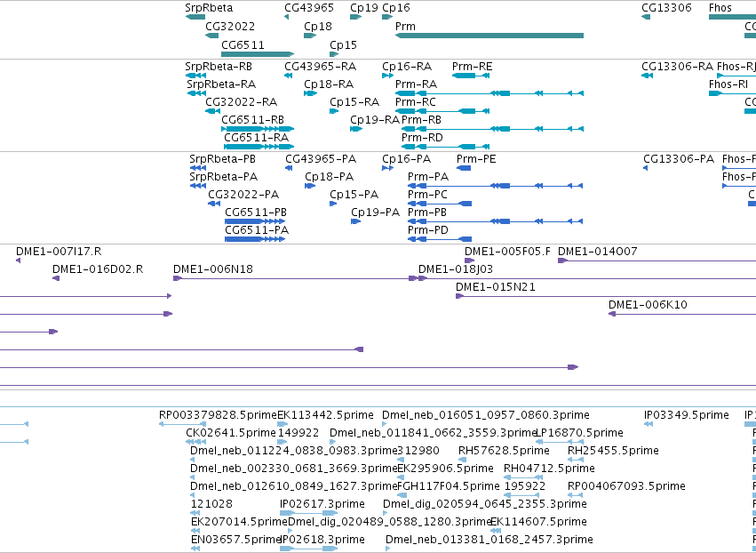Click the Cp16-RA transcript label
Screen dimensions: 756x553
click(x=407, y=67)
